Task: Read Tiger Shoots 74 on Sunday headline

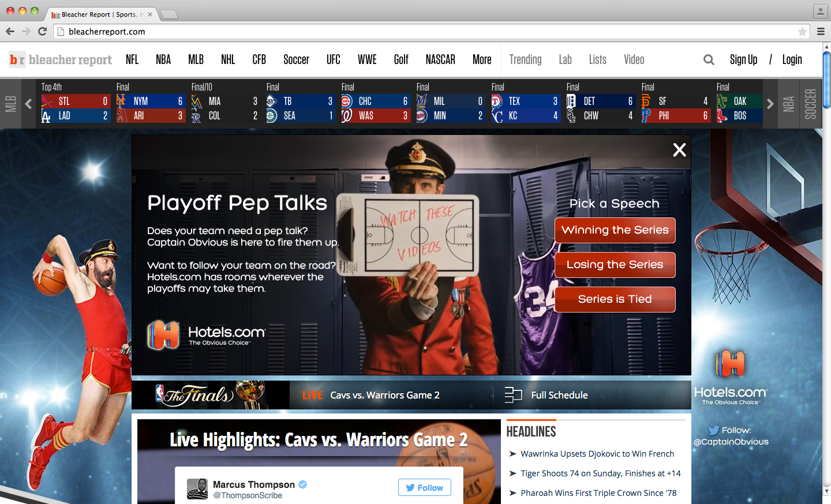Action: [x=601, y=473]
